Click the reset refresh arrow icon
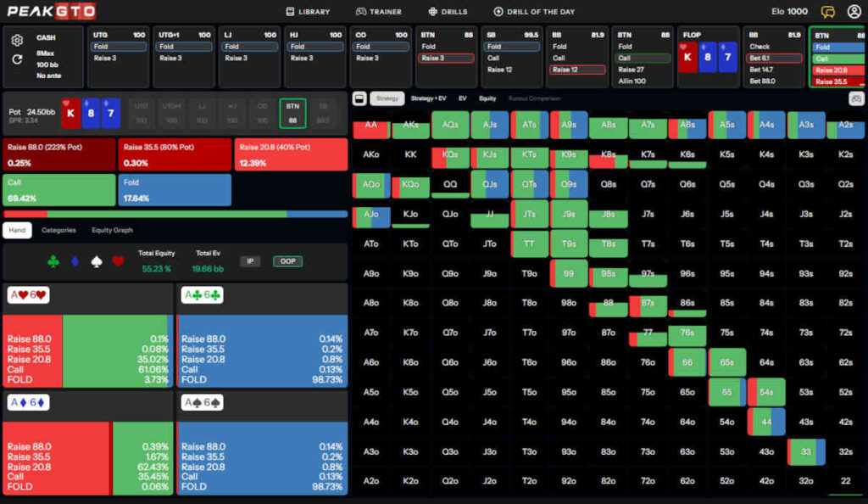 point(17,59)
